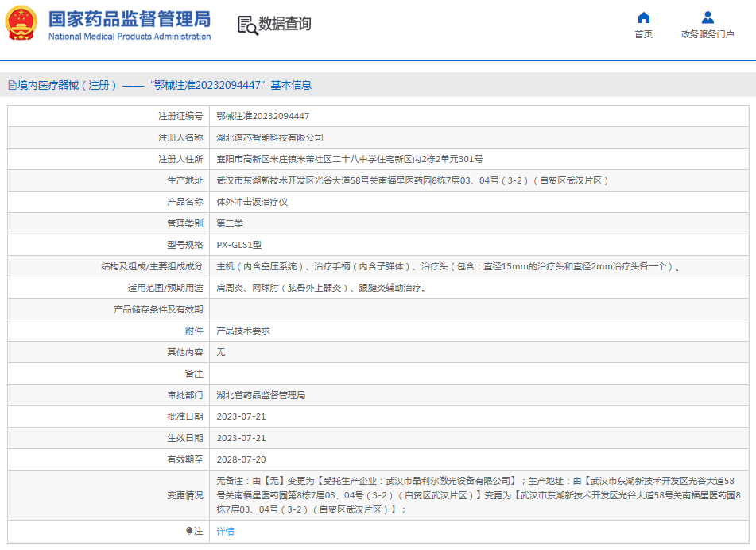Click the home house icon
The height and width of the screenshot is (550, 756).
point(643,17)
